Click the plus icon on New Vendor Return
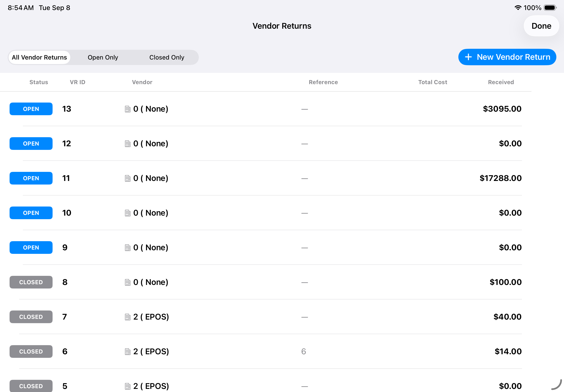This screenshot has height=392, width=564. click(x=468, y=57)
